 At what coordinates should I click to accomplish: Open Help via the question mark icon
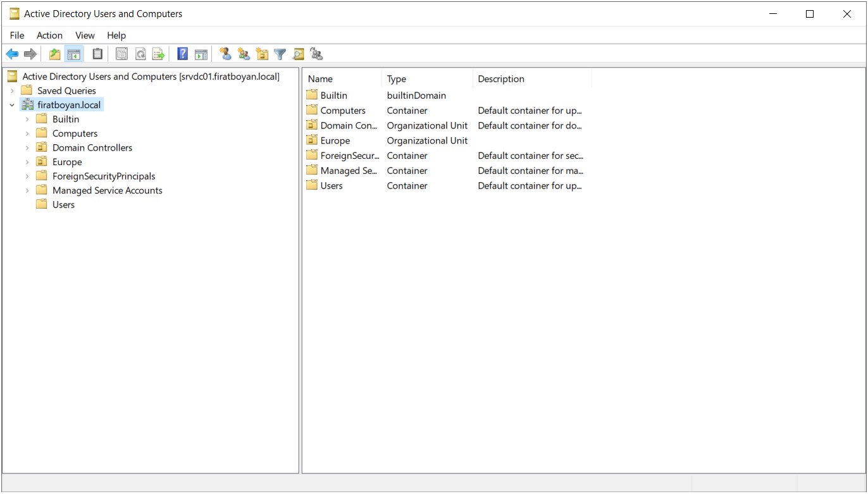(182, 54)
